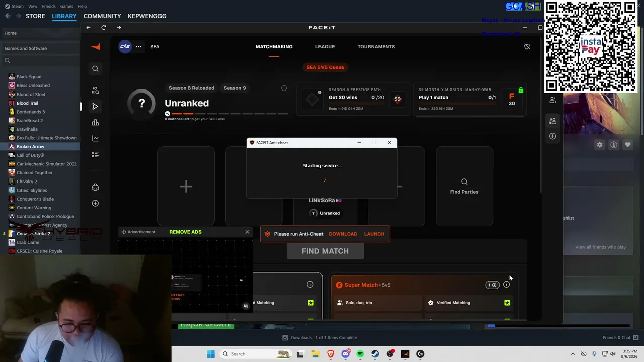
Task: Open Steam Friends & Chat
Action: coord(620,338)
